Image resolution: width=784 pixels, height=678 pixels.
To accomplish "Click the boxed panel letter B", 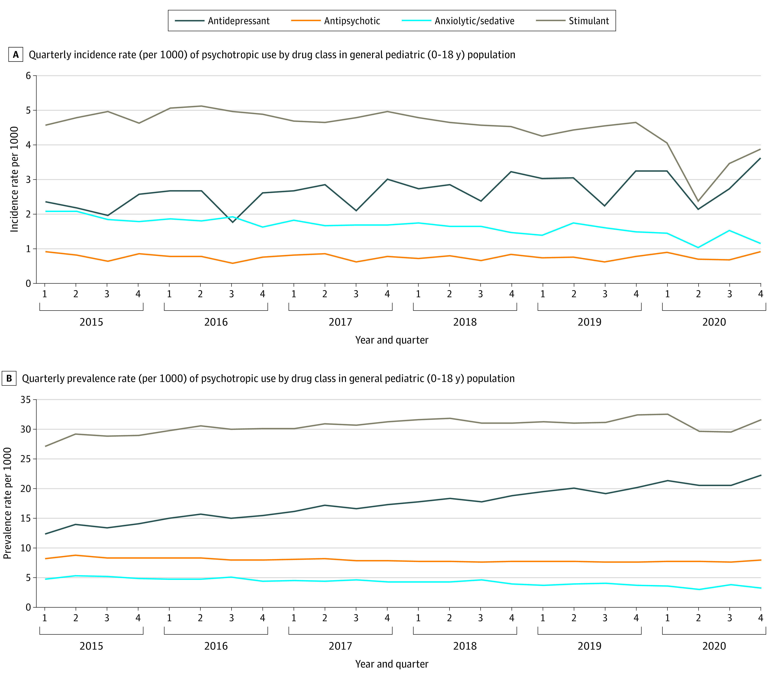I will click(x=9, y=378).
